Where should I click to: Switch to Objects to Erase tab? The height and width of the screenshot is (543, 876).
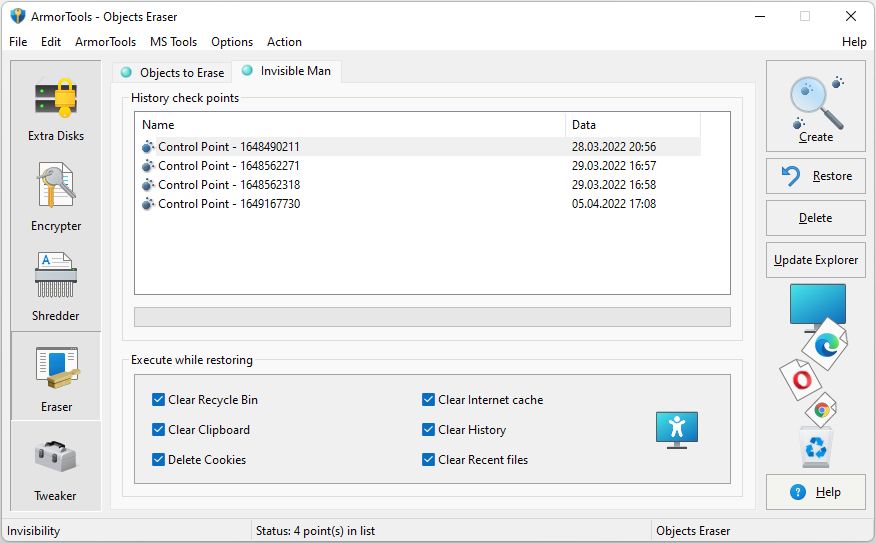(x=171, y=73)
